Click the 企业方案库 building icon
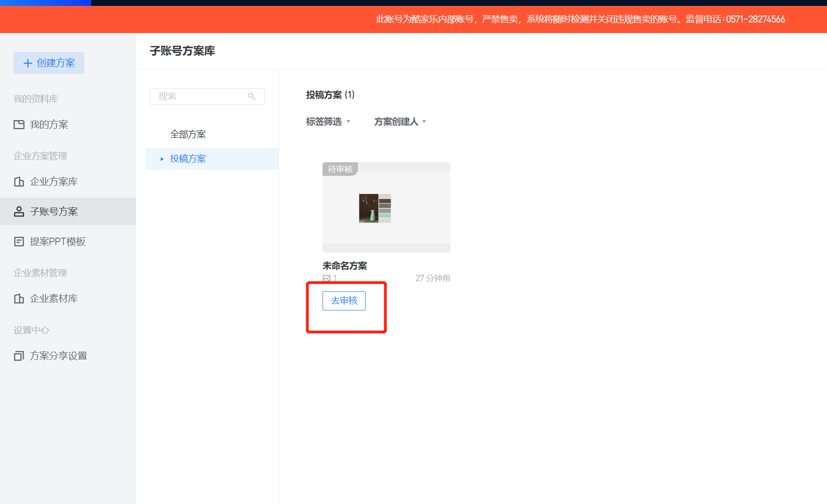The width and height of the screenshot is (827, 504). 19,182
